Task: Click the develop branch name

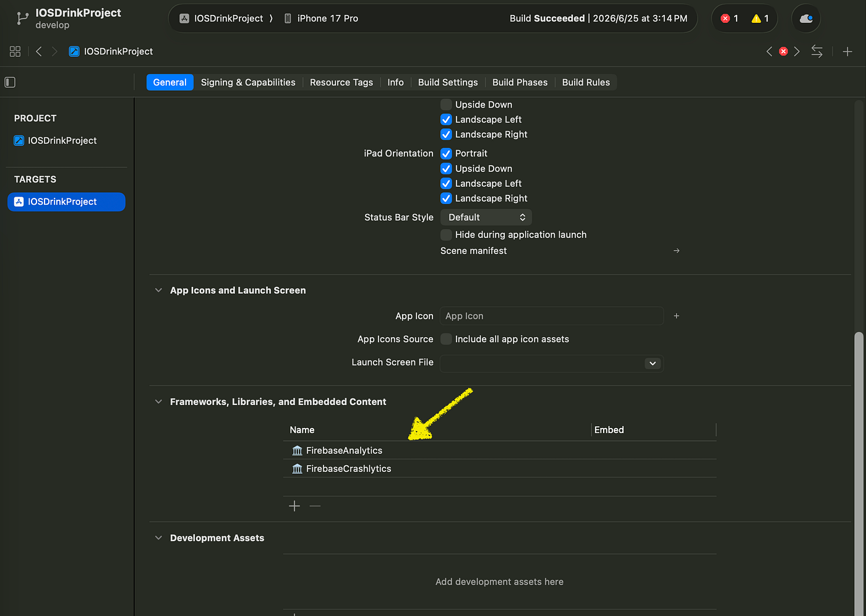Action: tap(53, 25)
